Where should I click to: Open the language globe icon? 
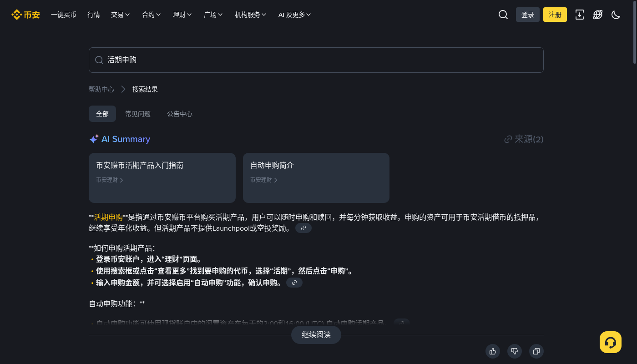pyautogui.click(x=598, y=15)
